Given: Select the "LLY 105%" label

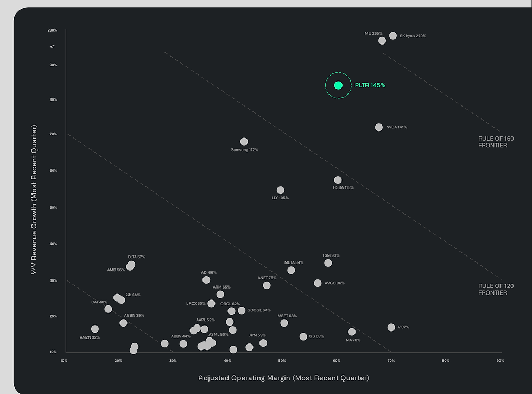Looking at the screenshot, I should click(x=280, y=198).
